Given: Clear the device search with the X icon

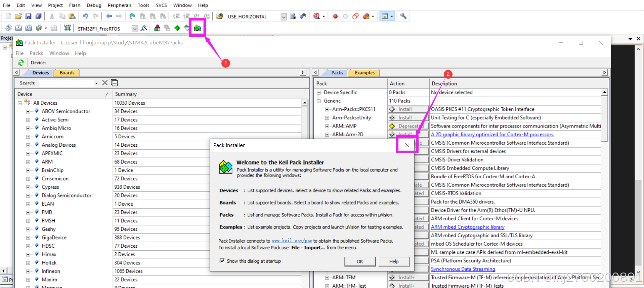Looking at the screenshot, I should coord(105,83).
